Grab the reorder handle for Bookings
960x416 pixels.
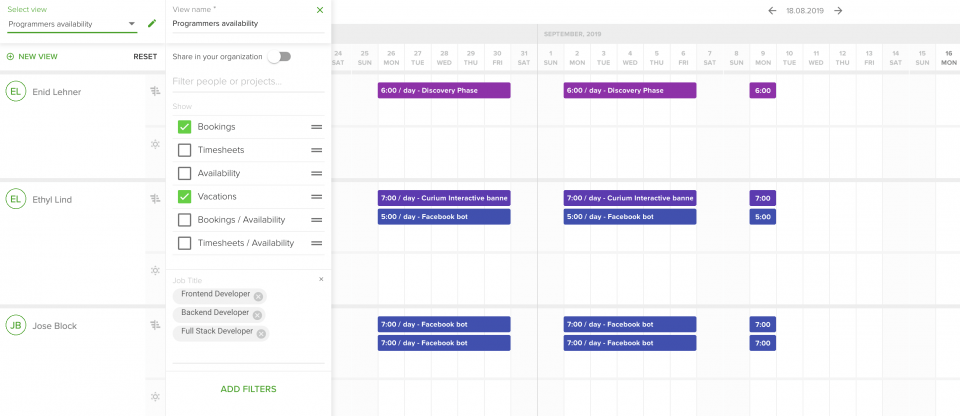[317, 127]
